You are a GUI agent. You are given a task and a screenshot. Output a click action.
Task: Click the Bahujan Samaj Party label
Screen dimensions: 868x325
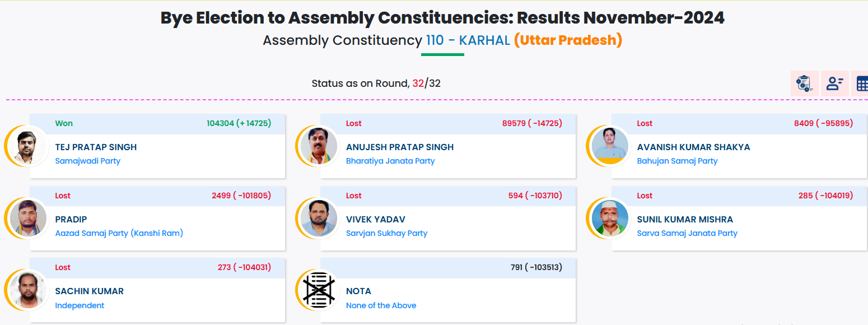coord(677,161)
